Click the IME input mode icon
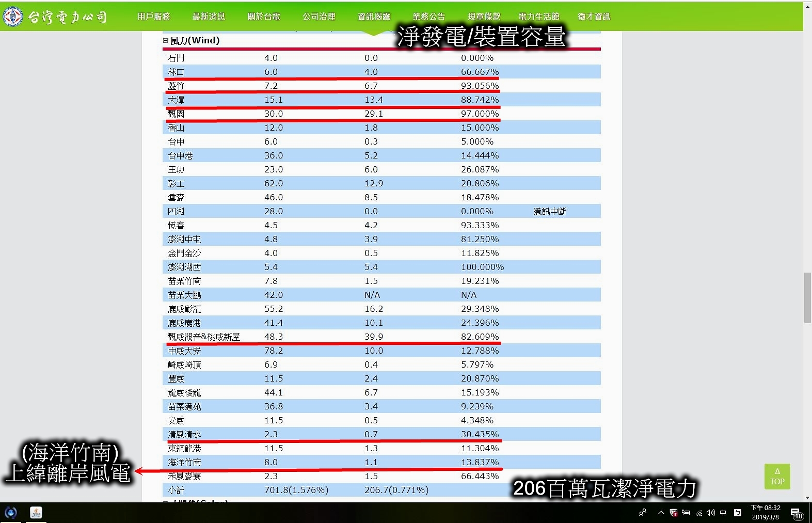Screen dimensions: 812x523 coord(738,513)
